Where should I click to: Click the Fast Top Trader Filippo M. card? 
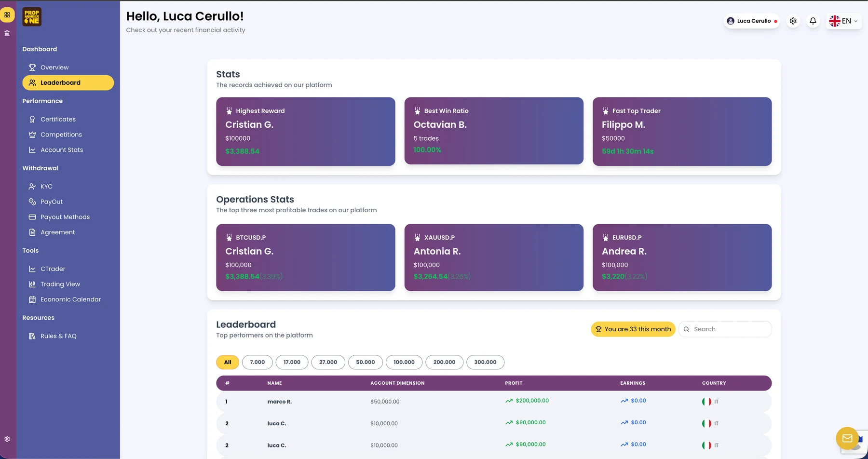point(682,132)
